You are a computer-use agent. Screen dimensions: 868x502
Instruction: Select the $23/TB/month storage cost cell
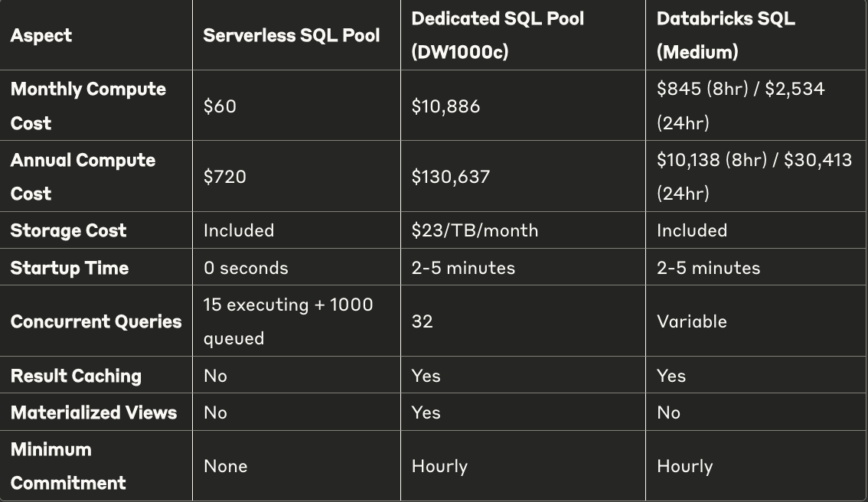pos(475,230)
